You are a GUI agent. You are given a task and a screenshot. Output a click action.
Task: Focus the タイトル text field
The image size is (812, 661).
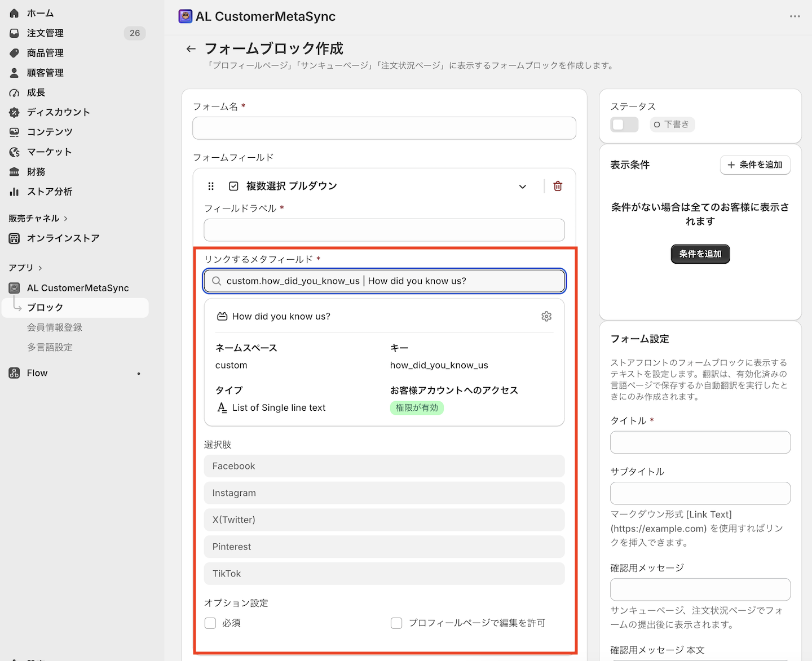pyautogui.click(x=700, y=442)
